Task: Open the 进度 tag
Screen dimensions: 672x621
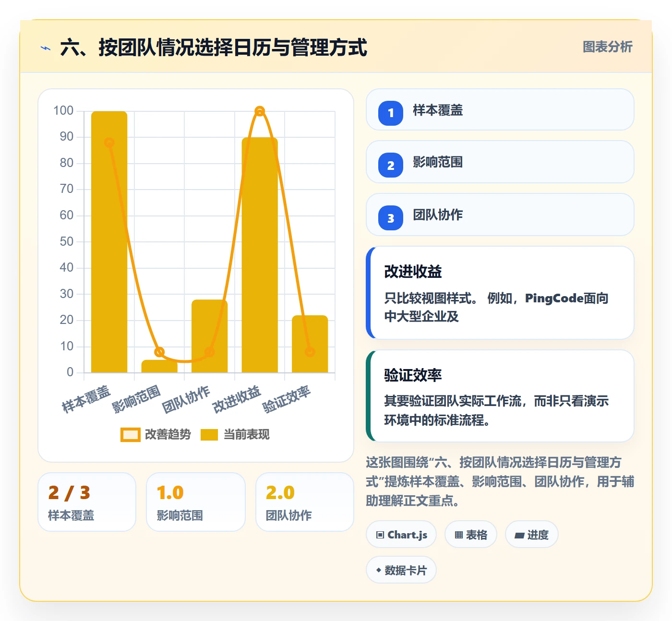Action: pos(532,534)
